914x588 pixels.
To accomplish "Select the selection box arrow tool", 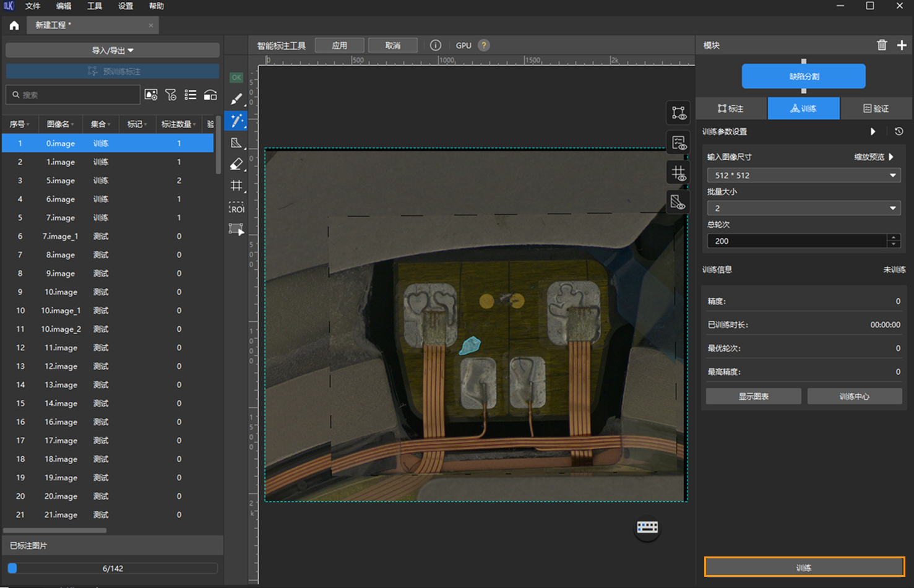I will [236, 229].
